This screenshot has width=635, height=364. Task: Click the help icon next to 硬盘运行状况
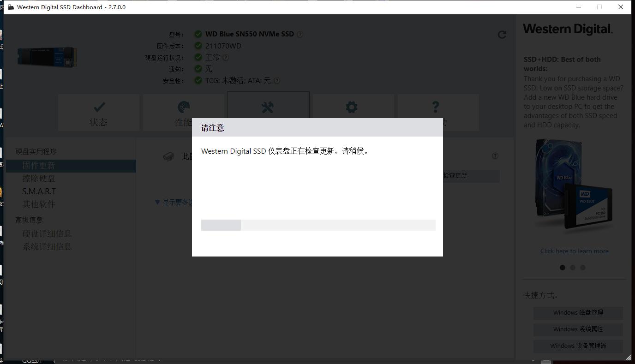pos(226,57)
